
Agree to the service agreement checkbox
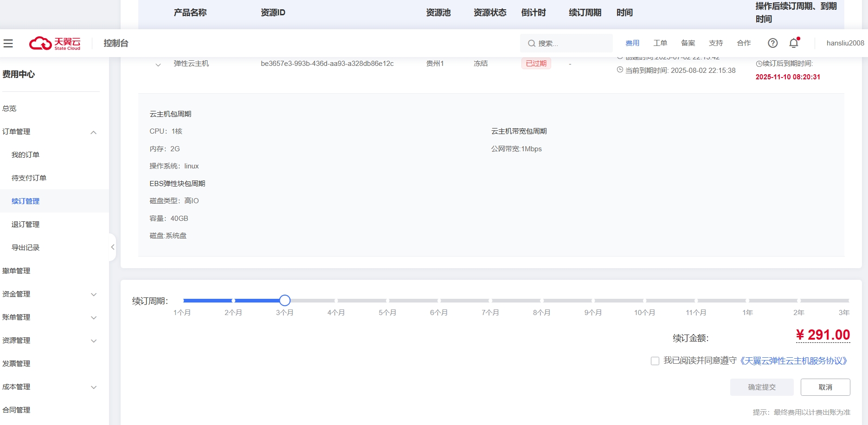655,361
